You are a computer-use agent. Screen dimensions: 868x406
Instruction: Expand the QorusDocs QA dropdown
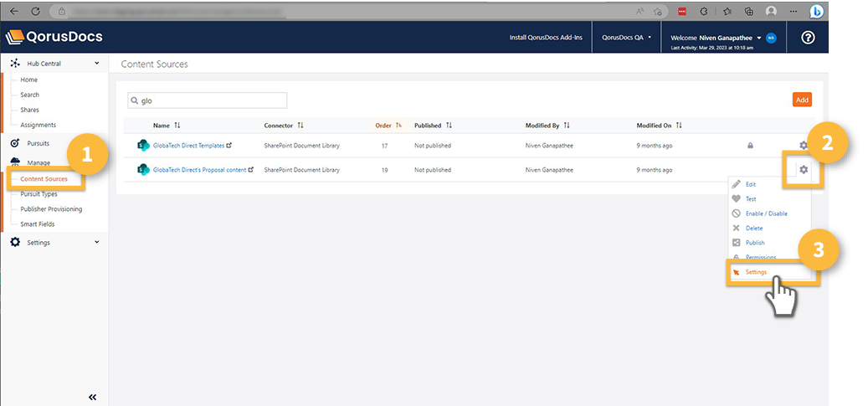pyautogui.click(x=626, y=38)
